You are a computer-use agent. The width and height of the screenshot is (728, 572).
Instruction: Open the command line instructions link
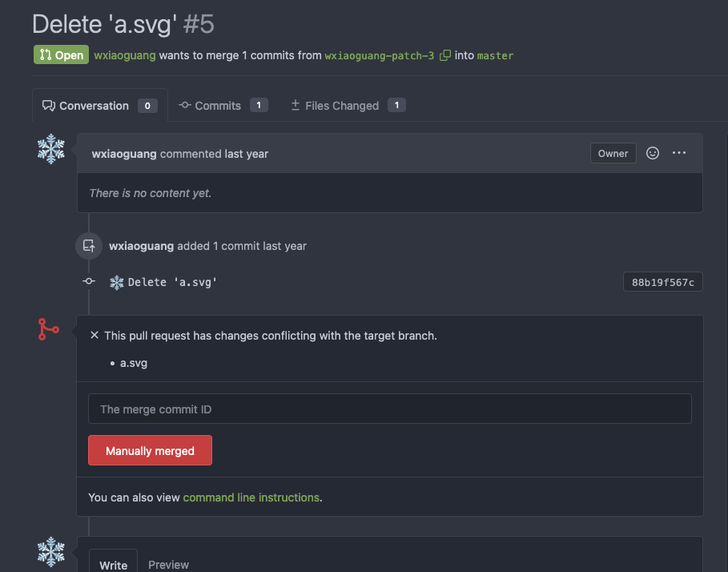(x=251, y=497)
